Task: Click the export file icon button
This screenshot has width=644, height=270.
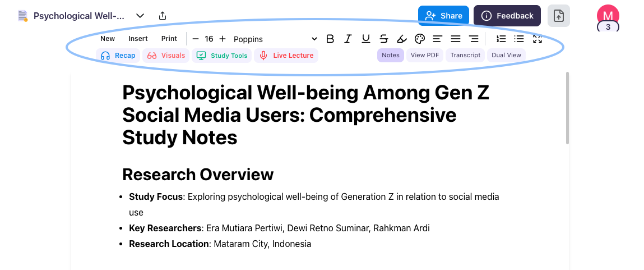Action: tap(559, 16)
